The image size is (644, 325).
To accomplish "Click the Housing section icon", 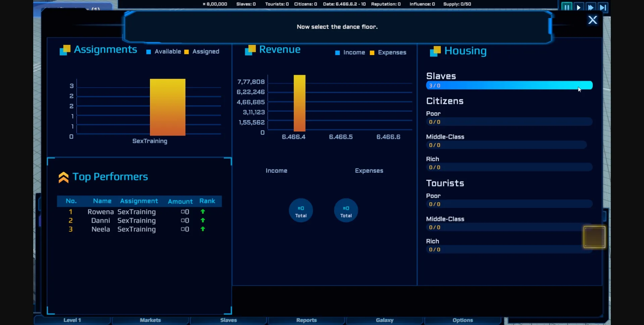I will coord(435,51).
